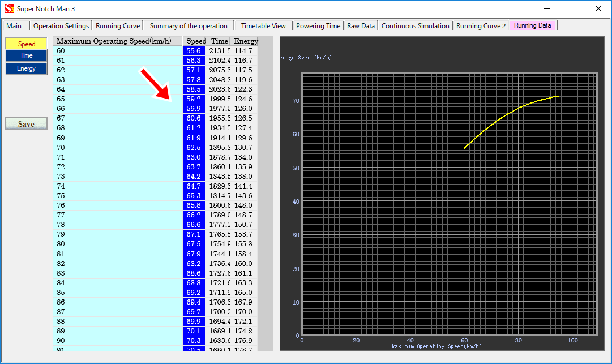Open the Running Curve tab
The width and height of the screenshot is (612, 364).
click(x=118, y=26)
